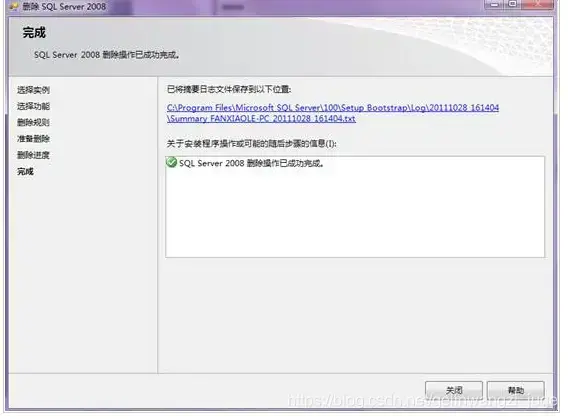The height and width of the screenshot is (419, 568).
Task: Click the header subtitle about successful removal
Action: click(107, 55)
